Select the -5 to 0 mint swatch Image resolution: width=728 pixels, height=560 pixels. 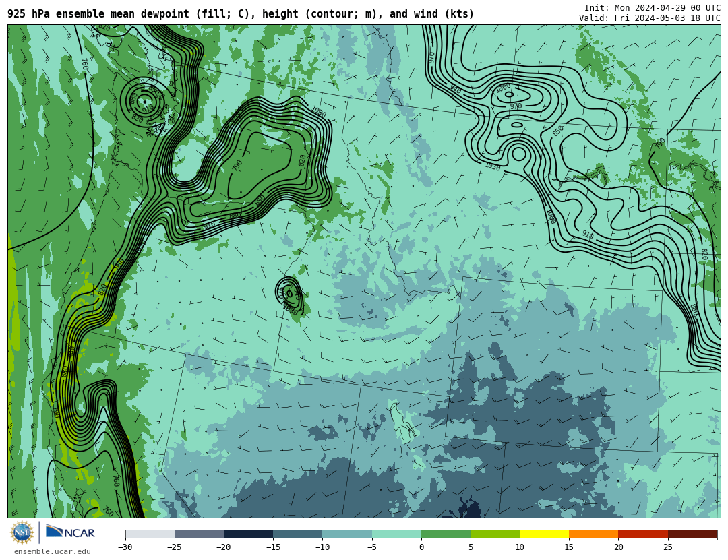396,534
